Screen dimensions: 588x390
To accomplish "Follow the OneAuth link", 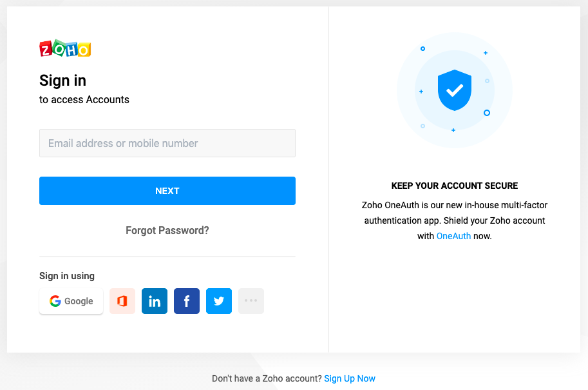I will tap(453, 236).
